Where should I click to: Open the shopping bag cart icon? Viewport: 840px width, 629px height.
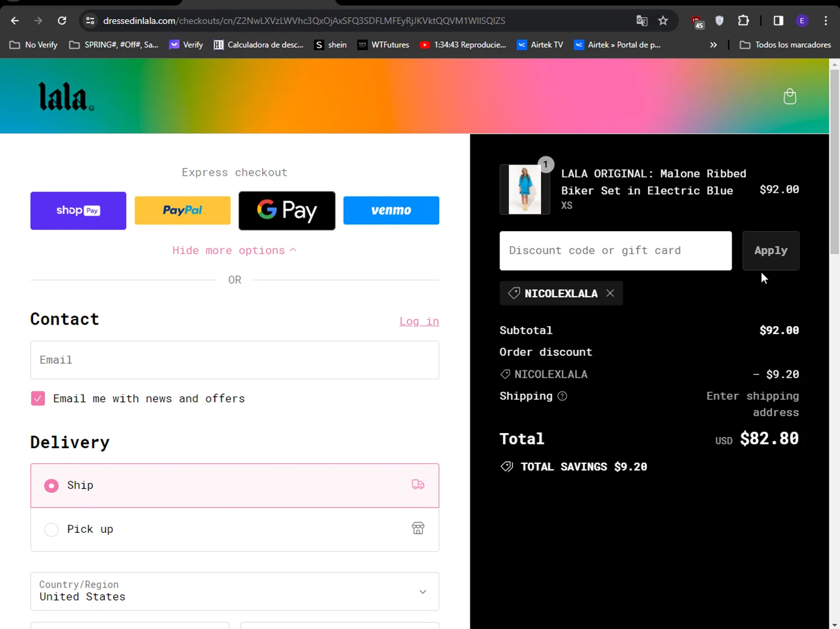click(x=790, y=96)
